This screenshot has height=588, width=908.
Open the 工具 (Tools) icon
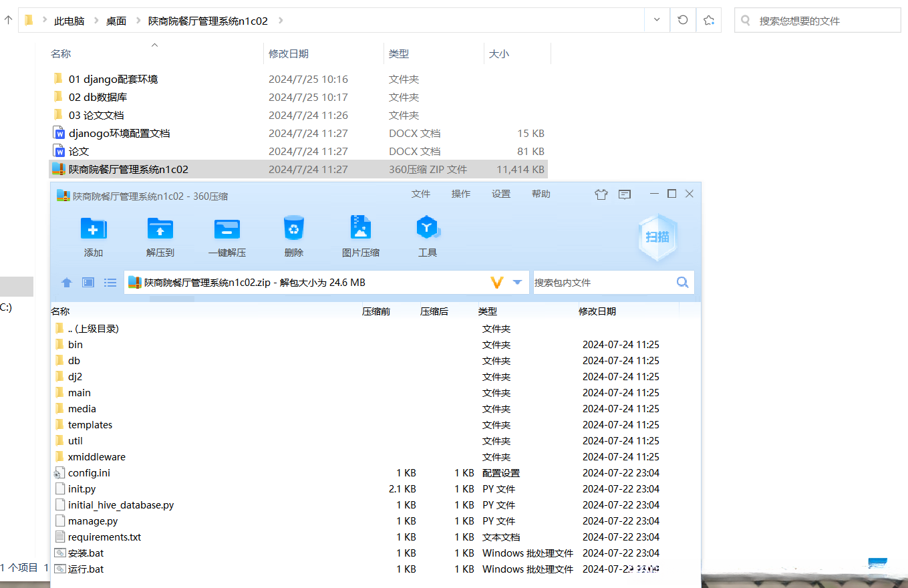coord(427,229)
